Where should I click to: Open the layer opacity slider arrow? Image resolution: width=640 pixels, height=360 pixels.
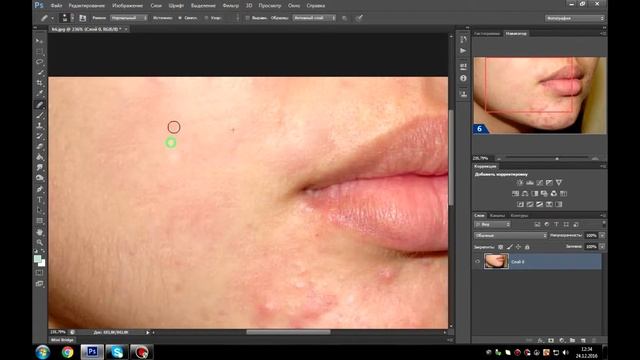[x=602, y=236]
